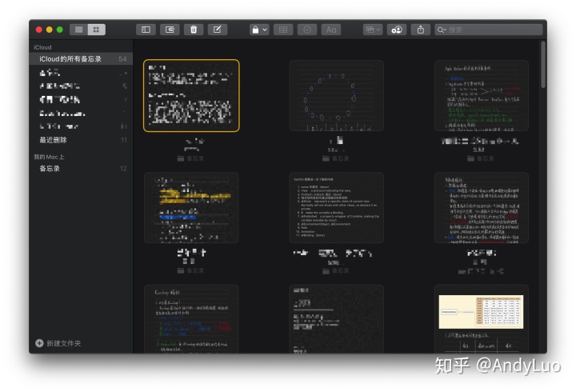The height and width of the screenshot is (392, 576).
Task: Click the 新建文件夹 button
Action: point(58,343)
